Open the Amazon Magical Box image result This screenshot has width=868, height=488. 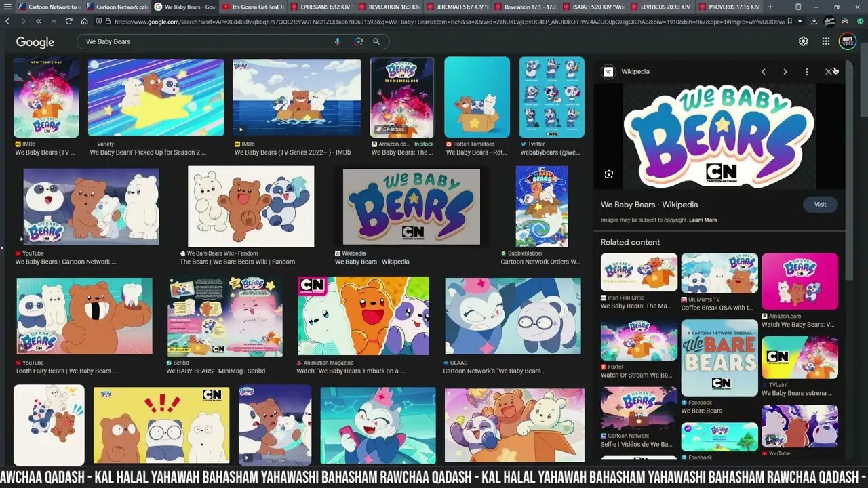click(402, 97)
